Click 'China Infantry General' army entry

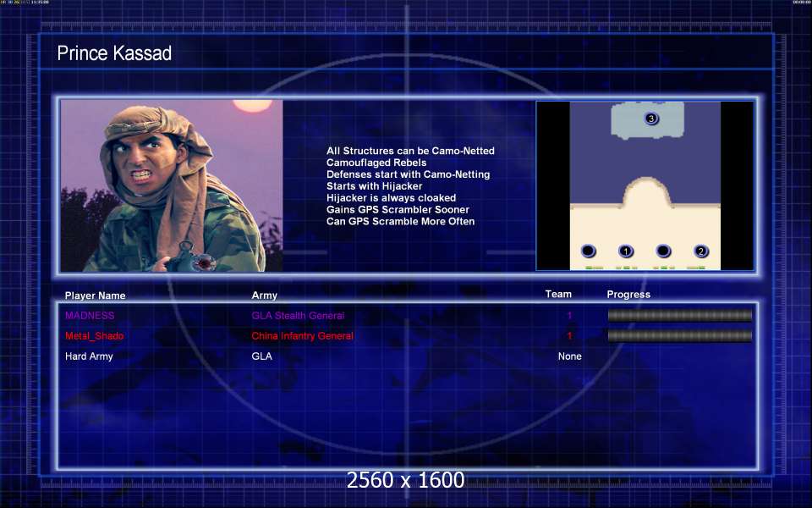(303, 336)
